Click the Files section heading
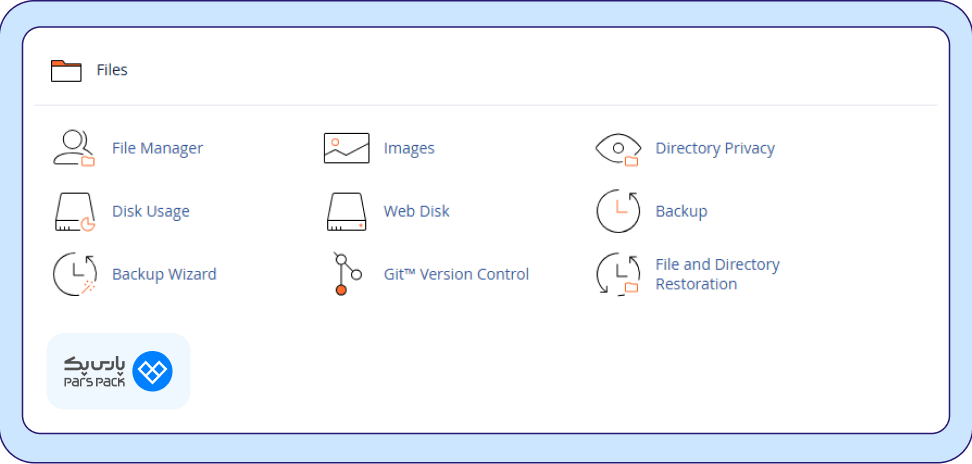 click(x=112, y=70)
